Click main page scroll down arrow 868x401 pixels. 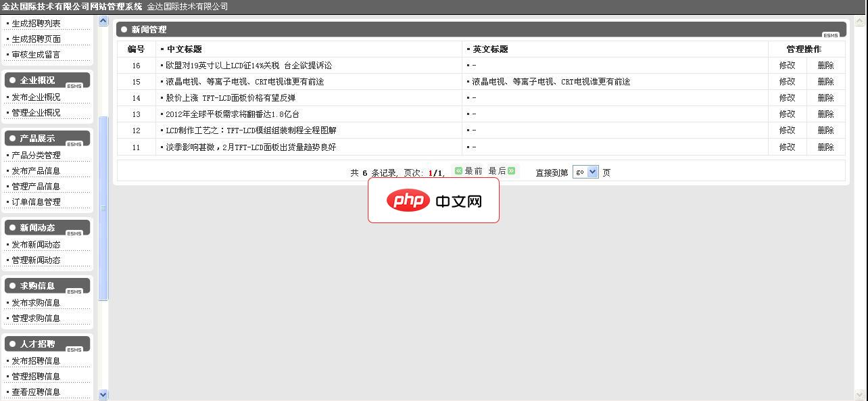861,394
